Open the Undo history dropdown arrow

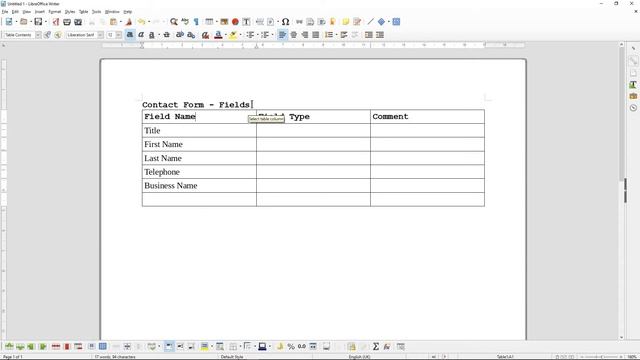pos(149,22)
